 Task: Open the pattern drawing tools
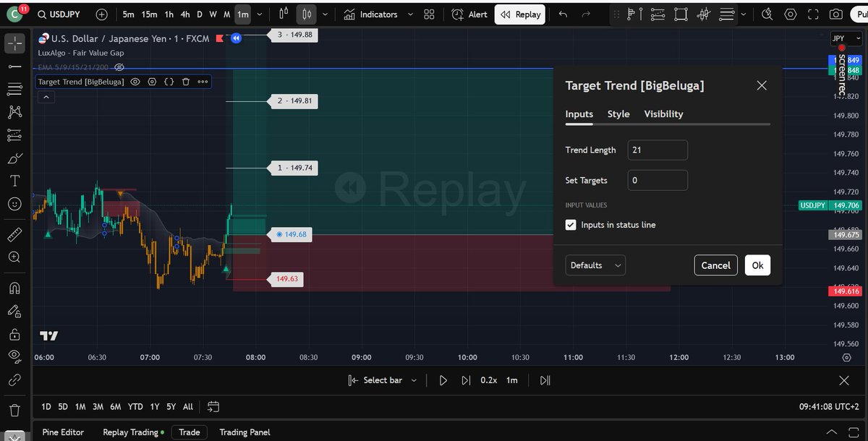tap(14, 112)
